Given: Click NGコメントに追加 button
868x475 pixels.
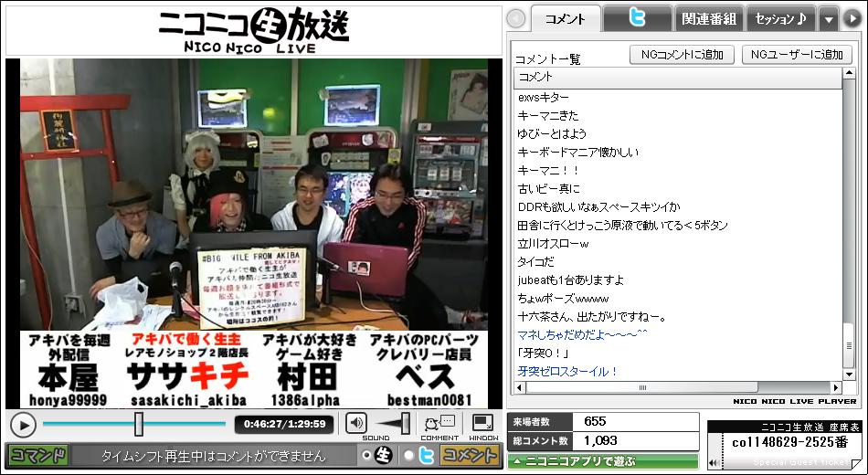Looking at the screenshot, I should click(x=682, y=54).
